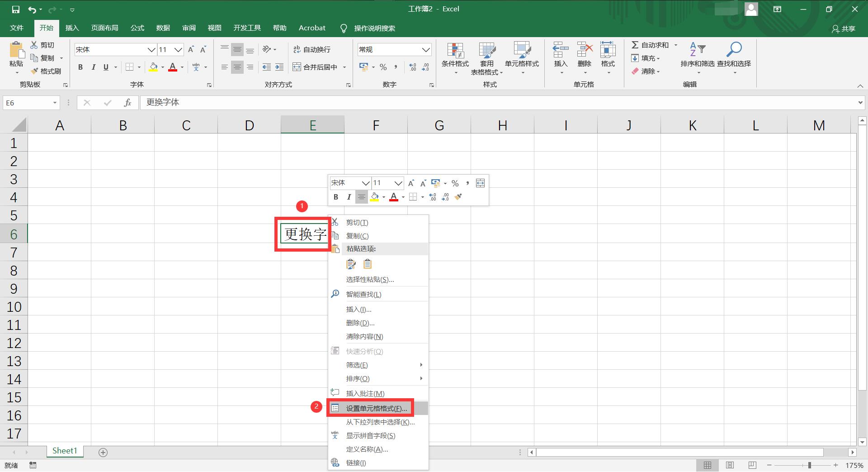Open the ribbon font name dropdown
This screenshot has height=472, width=868.
[x=151, y=49]
